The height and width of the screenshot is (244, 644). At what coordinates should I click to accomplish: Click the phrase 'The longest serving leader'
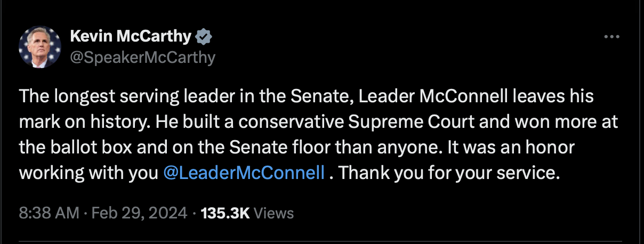(107, 97)
